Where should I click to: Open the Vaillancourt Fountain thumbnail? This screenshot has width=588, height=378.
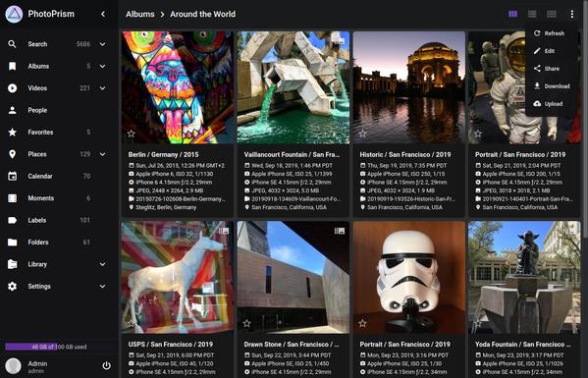click(x=294, y=87)
